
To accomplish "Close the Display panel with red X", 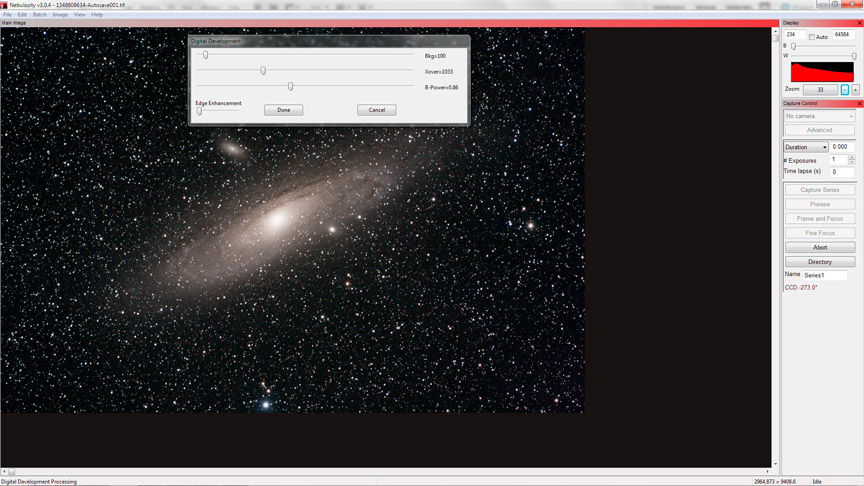I will (859, 22).
